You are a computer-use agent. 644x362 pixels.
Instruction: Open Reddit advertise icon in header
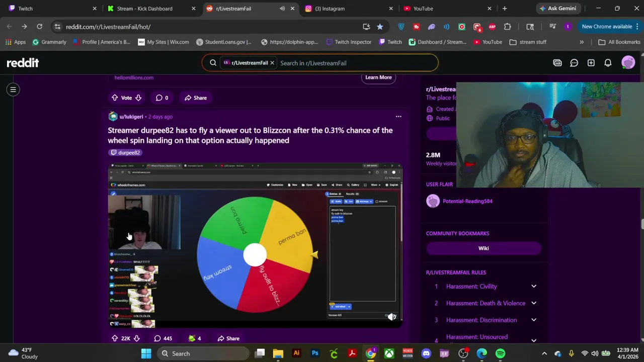(557, 63)
